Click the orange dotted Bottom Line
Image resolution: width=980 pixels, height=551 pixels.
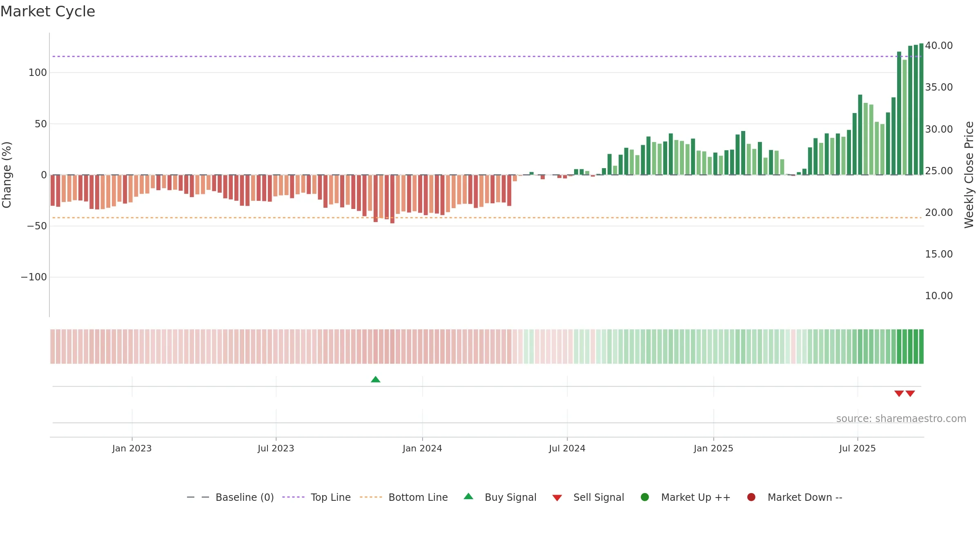pyautogui.click(x=487, y=218)
